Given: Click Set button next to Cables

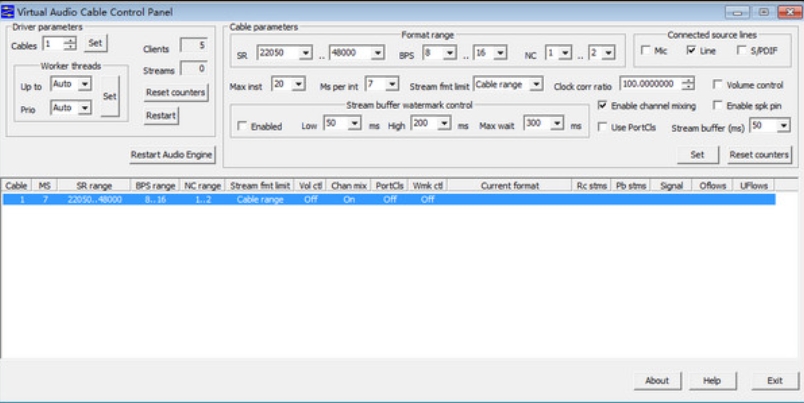Looking at the screenshot, I should (x=95, y=44).
